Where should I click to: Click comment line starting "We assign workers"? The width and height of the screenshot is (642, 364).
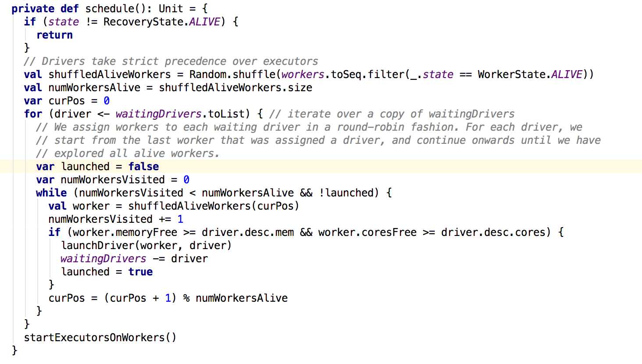(x=309, y=127)
